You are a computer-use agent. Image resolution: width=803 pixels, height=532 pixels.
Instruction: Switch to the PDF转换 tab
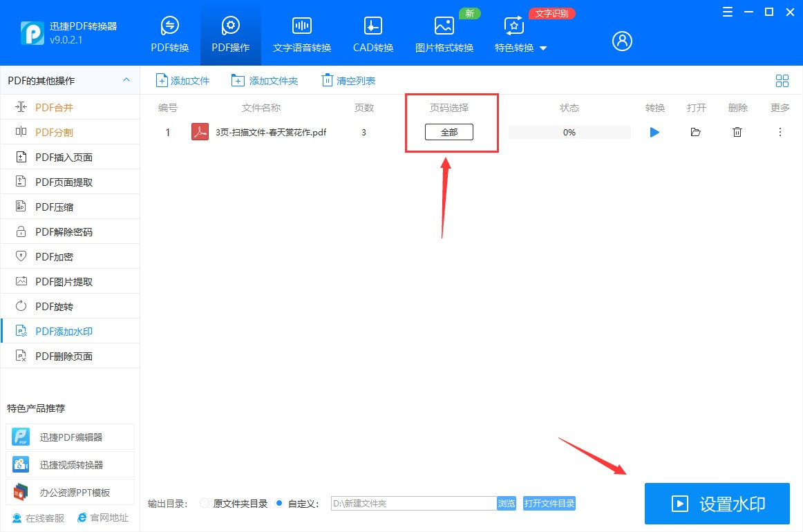click(169, 32)
